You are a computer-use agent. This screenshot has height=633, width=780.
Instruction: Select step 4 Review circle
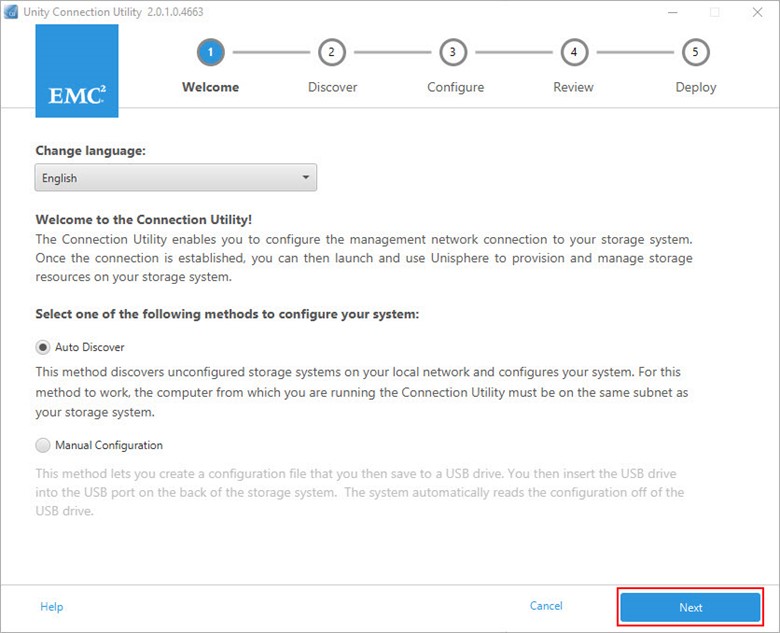pos(574,52)
